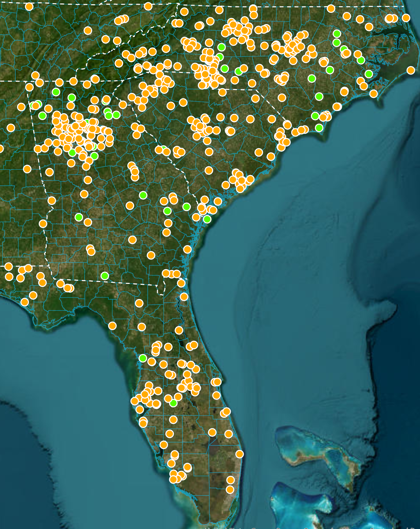This screenshot has height=529, width=420.
Task: Select the southernmost orange marker on Florida's east coast
Action: [x=230, y=490]
